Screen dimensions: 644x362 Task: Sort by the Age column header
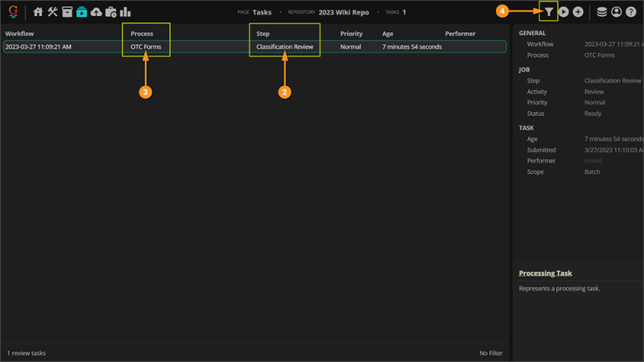coord(387,34)
